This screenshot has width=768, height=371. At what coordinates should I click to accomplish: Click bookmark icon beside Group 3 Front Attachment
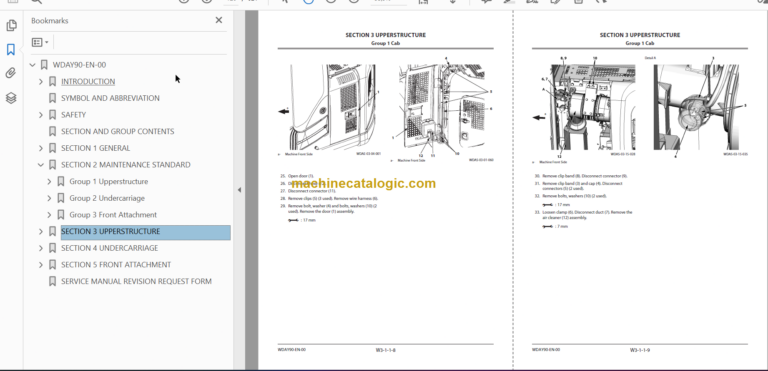[61, 215]
